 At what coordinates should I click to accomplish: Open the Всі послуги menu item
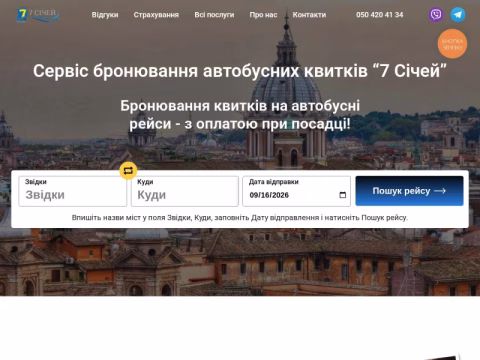214,15
